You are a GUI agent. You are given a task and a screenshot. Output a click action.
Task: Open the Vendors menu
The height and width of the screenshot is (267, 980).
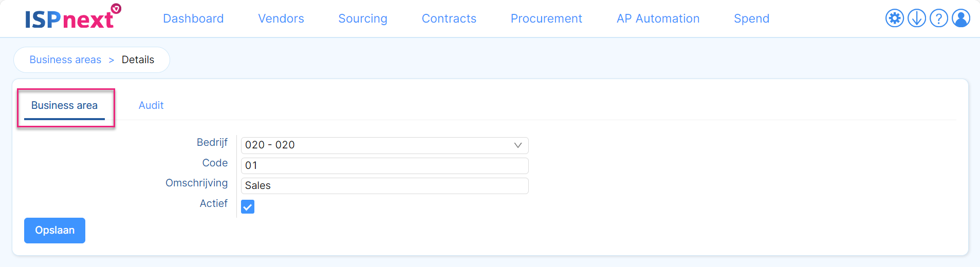[x=281, y=18]
